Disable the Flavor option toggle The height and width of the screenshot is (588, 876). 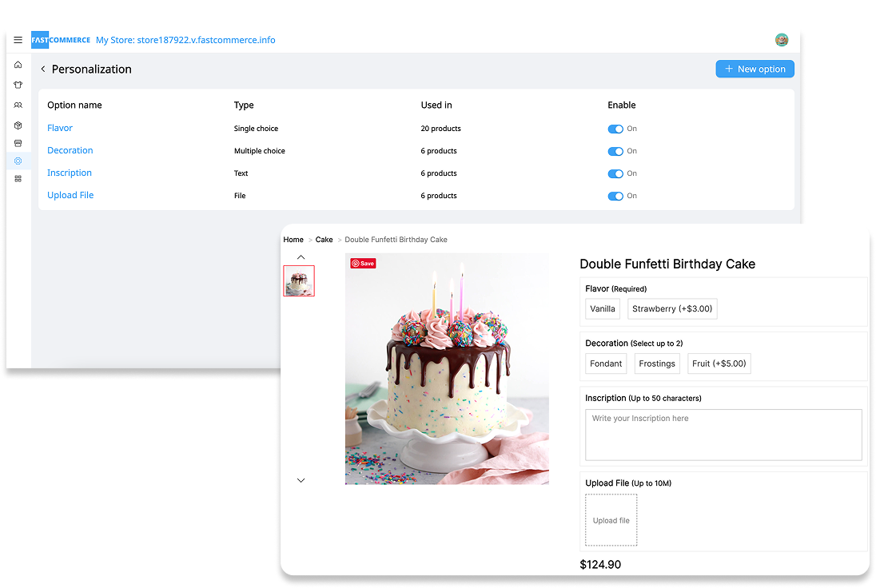point(615,129)
